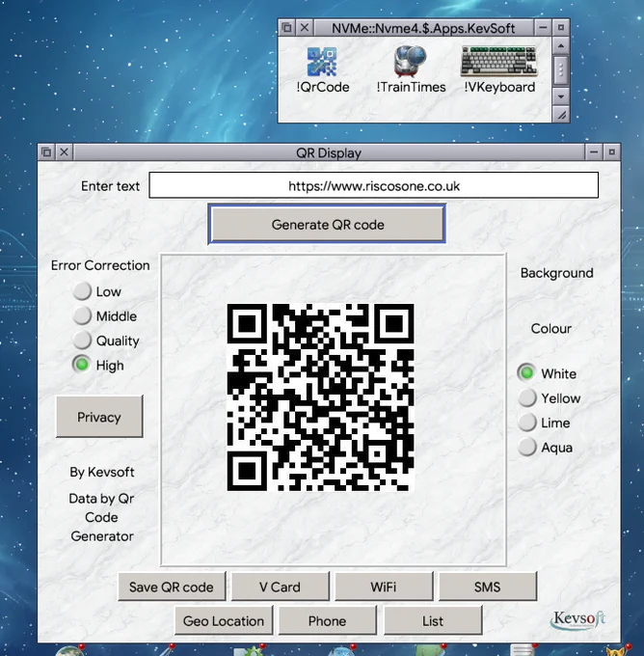Open the V Card option
The height and width of the screenshot is (656, 644).
point(280,587)
